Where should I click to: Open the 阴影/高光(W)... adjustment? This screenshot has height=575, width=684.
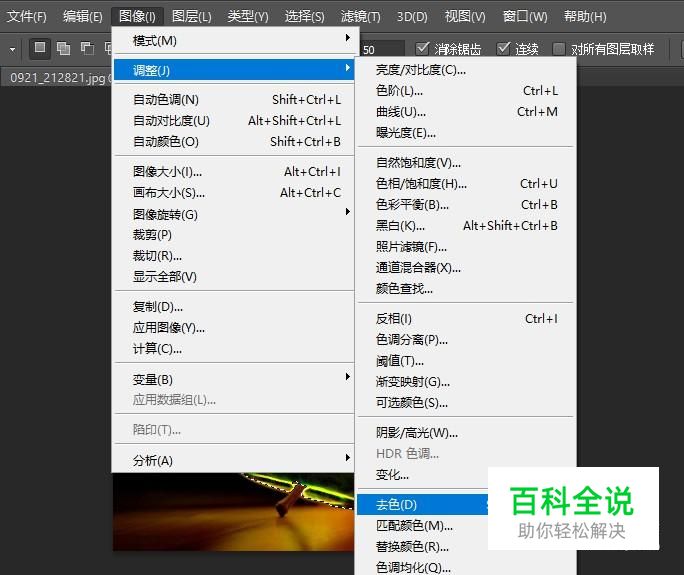[x=465, y=432]
